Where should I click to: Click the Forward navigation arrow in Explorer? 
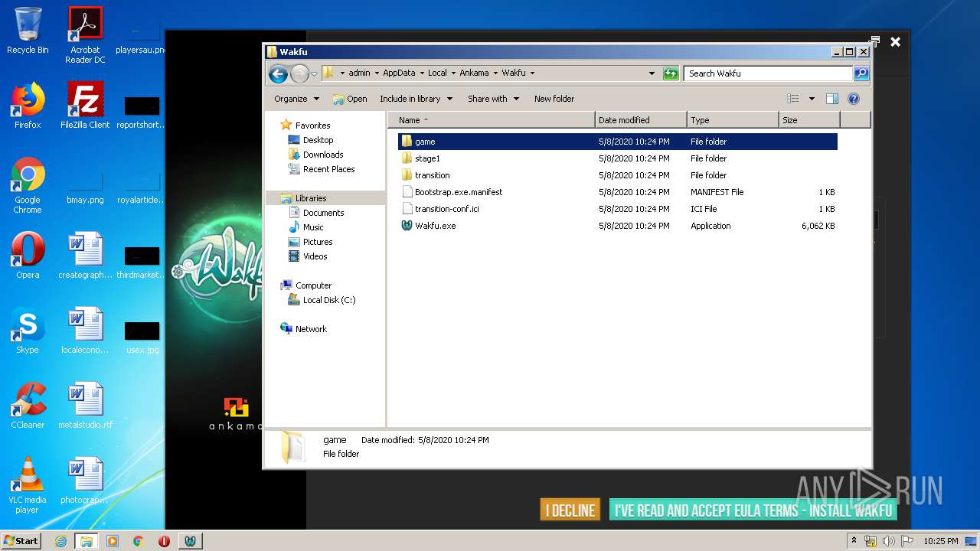(x=299, y=73)
